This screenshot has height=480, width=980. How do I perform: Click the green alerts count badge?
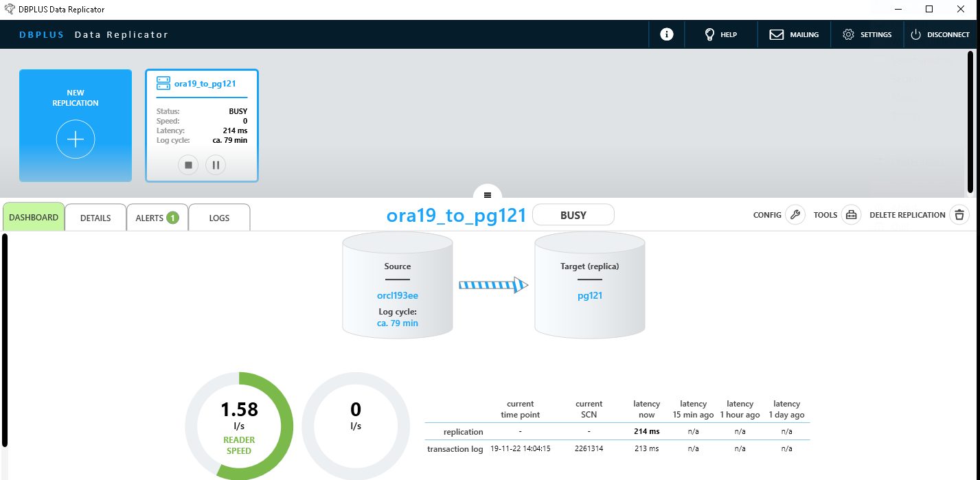click(172, 218)
